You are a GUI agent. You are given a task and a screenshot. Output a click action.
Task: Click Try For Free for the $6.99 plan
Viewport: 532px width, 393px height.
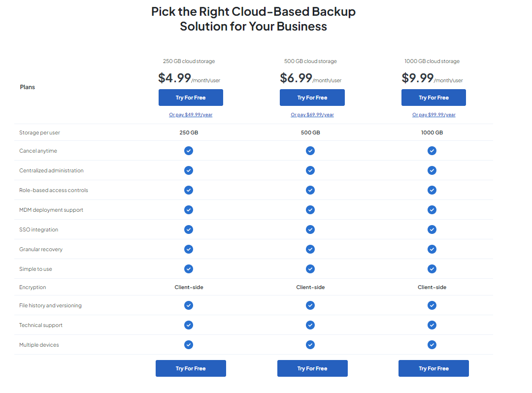312,98
